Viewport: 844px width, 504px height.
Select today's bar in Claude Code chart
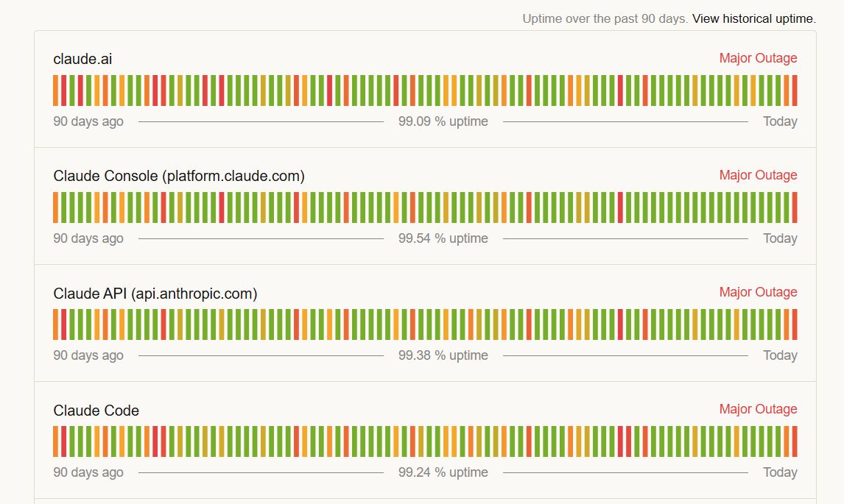[x=795, y=441]
